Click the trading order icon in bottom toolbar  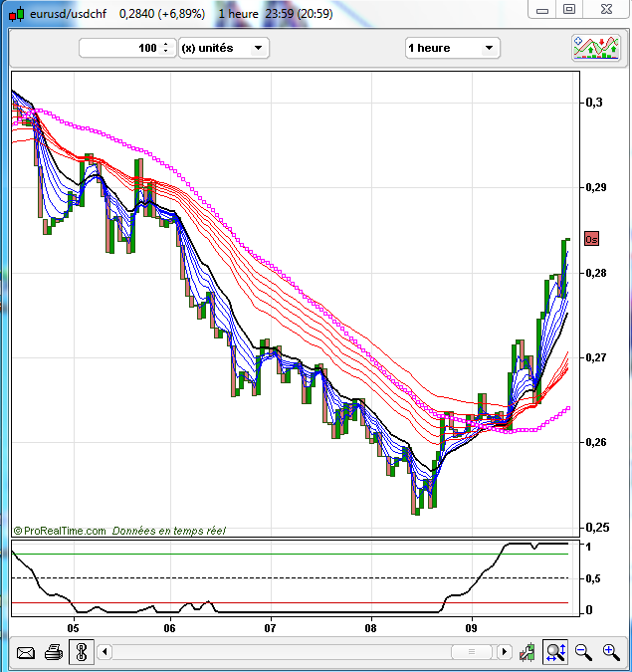point(528,653)
